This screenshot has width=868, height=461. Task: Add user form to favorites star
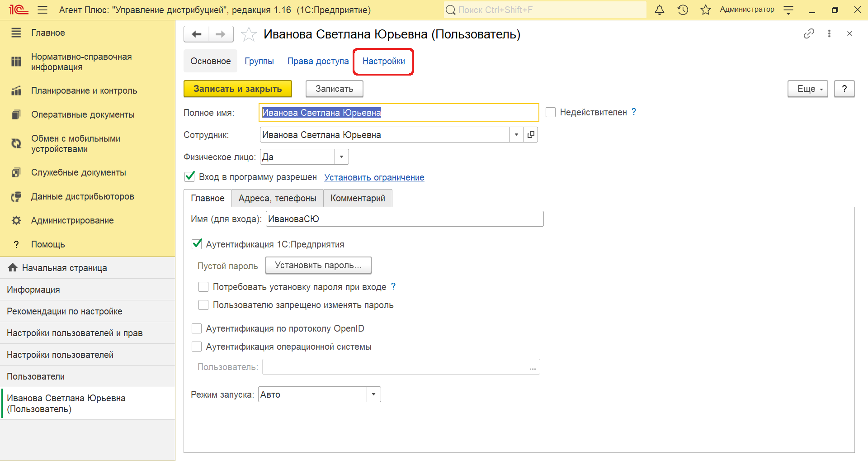tap(249, 34)
